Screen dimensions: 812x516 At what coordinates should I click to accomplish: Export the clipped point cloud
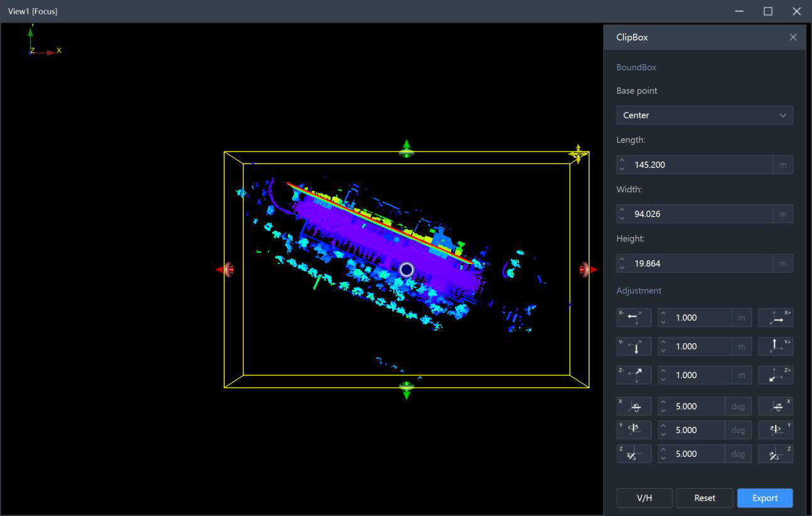click(765, 498)
